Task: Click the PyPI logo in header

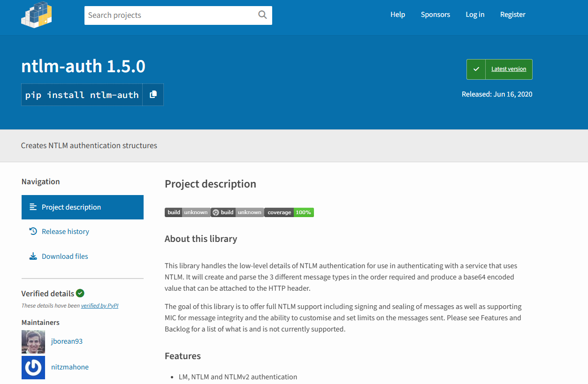Action: [x=37, y=15]
